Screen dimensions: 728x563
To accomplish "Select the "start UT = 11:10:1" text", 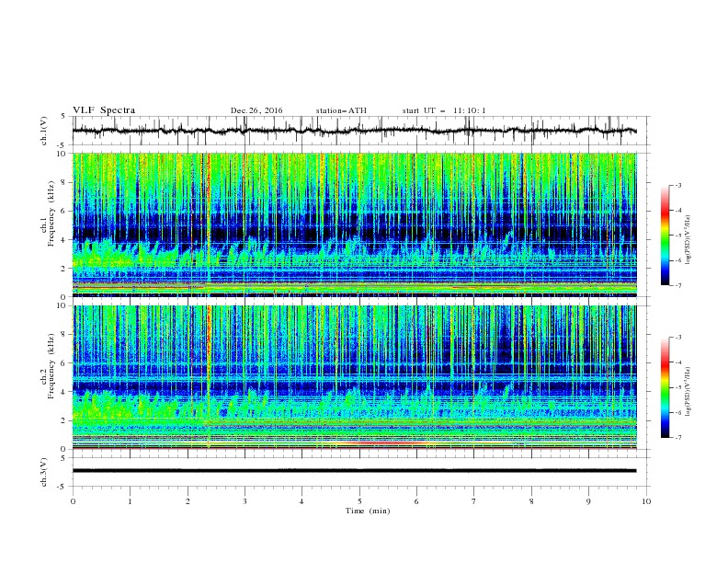I will click(444, 110).
